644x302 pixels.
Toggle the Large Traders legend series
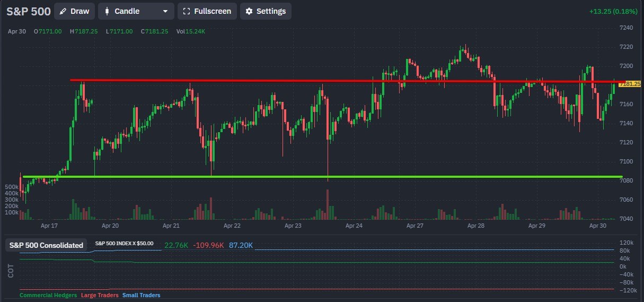pyautogui.click(x=100, y=295)
